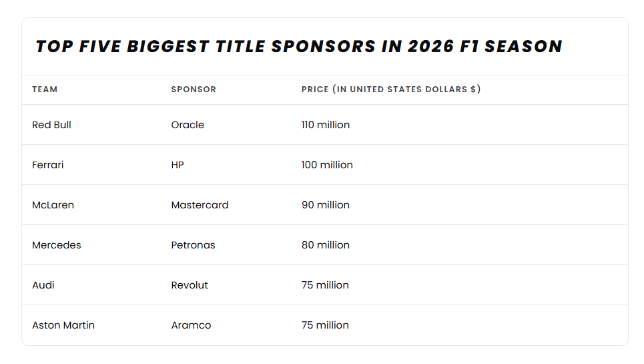644x364 pixels.
Task: Select the Red Bull team cell
Action: tap(51, 125)
